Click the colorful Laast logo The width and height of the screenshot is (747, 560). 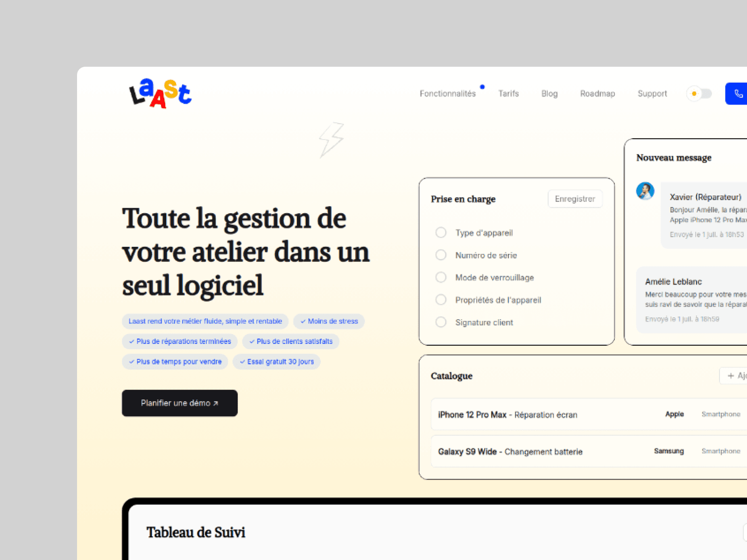point(159,93)
